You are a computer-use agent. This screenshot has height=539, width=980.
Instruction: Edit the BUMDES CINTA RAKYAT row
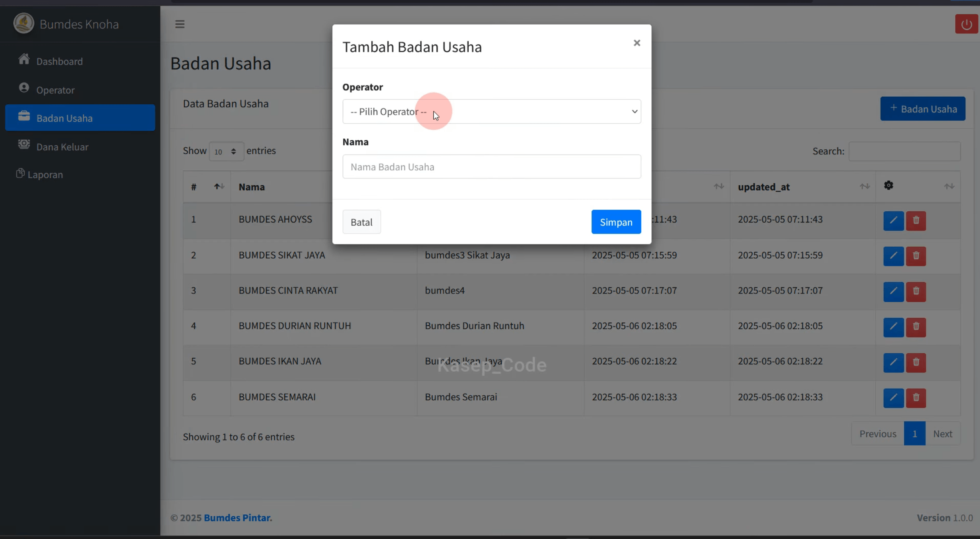[x=893, y=292]
